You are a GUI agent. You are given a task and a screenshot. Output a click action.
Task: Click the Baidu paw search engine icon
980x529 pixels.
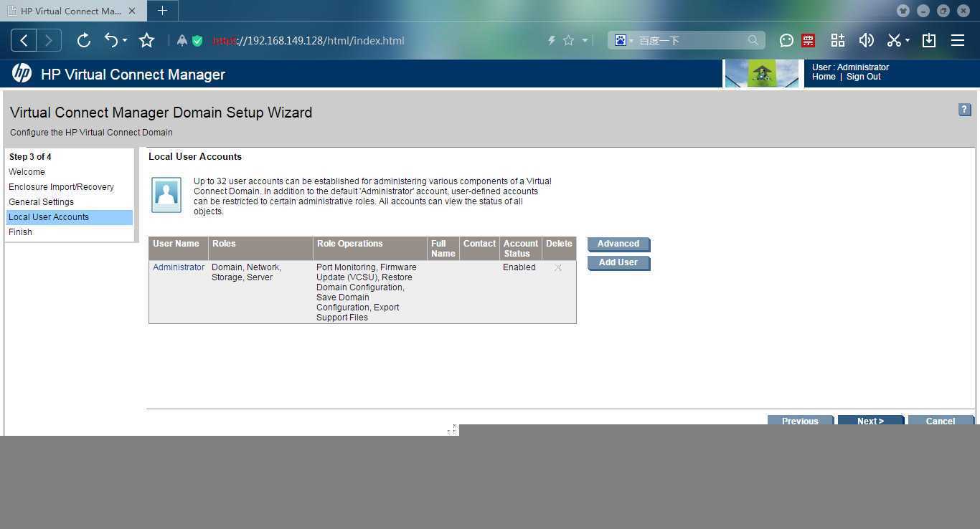621,41
